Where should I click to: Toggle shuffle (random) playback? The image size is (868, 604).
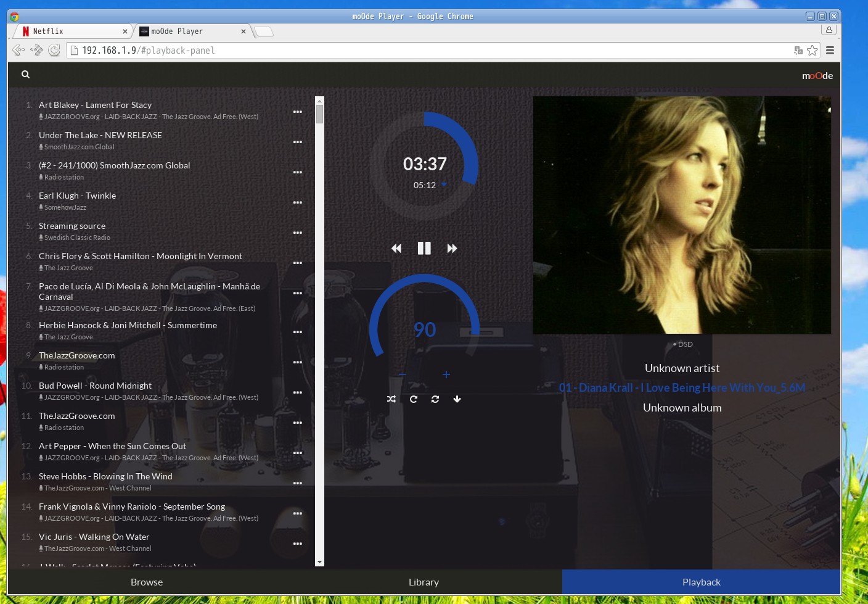click(391, 399)
